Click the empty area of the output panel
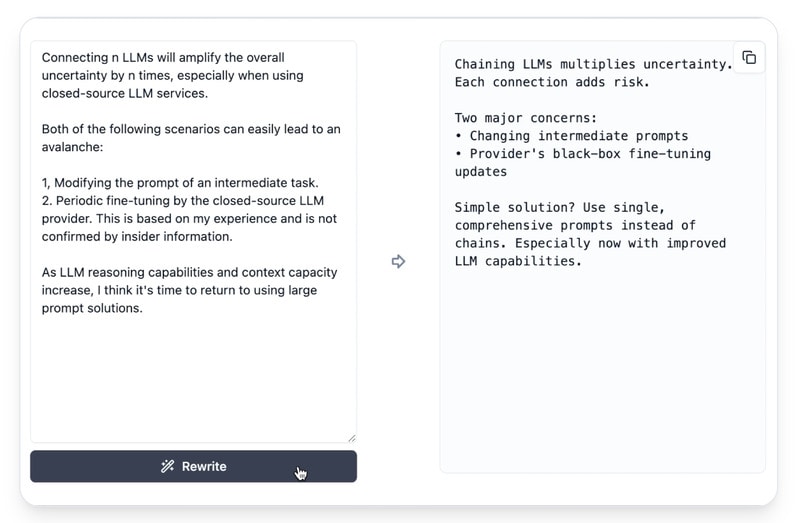 coord(600,380)
